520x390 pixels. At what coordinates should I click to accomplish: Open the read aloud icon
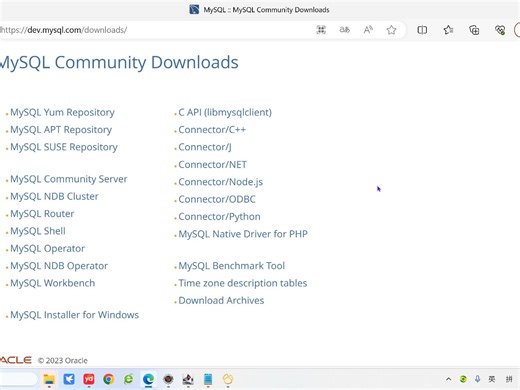[368, 30]
